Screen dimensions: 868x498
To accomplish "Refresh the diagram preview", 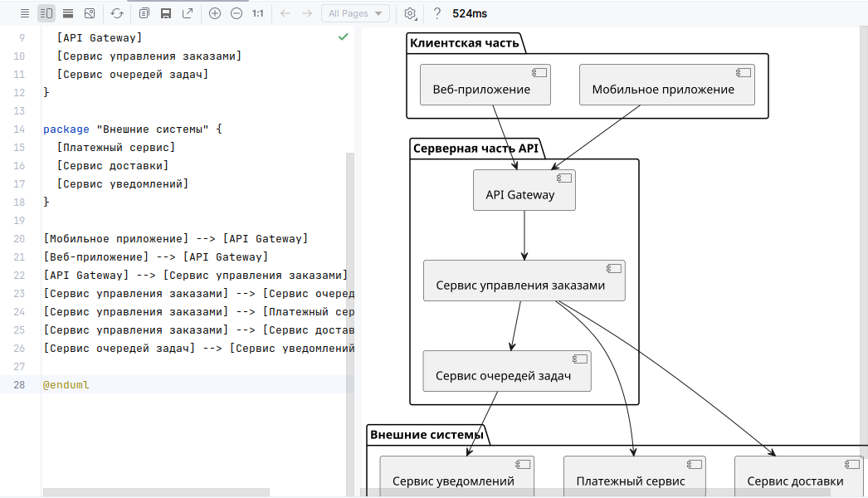I will click(x=117, y=13).
